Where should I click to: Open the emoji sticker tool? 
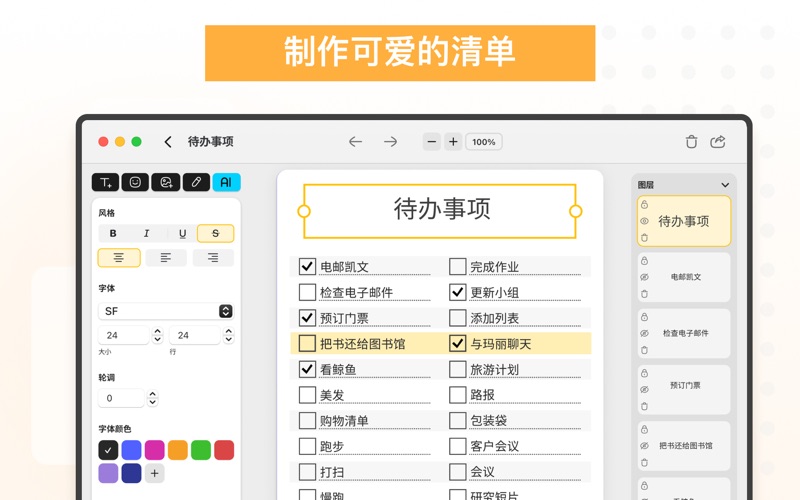pos(135,182)
